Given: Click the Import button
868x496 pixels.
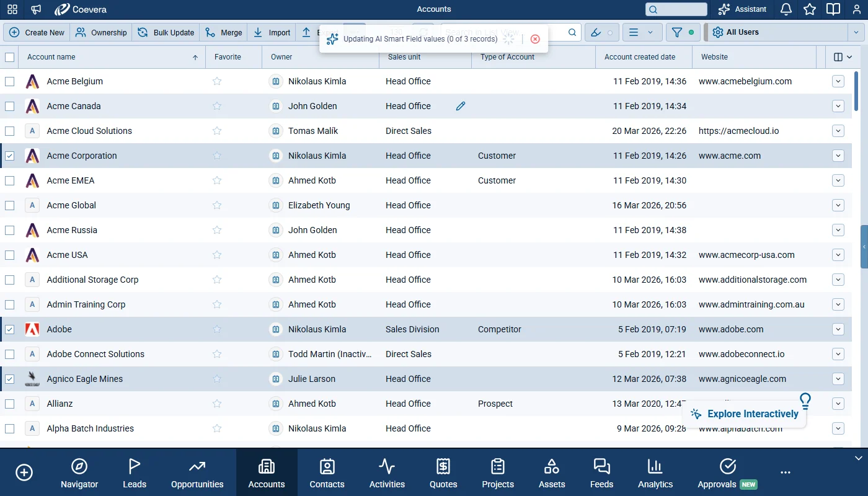Looking at the screenshot, I should click(272, 32).
